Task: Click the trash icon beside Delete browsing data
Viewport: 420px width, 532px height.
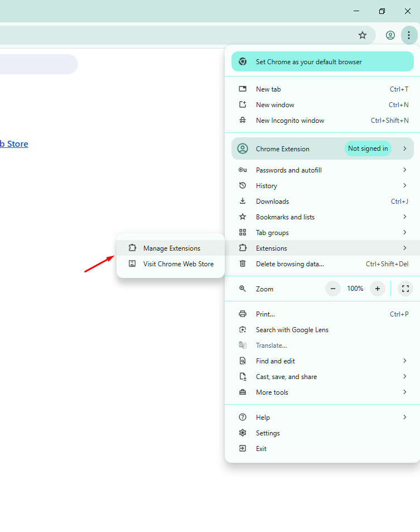Action: click(x=243, y=263)
